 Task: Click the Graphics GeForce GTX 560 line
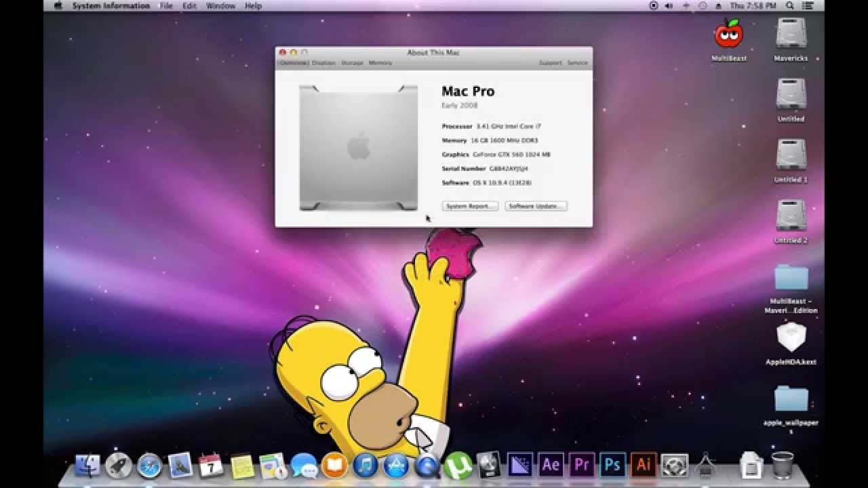[x=496, y=155]
